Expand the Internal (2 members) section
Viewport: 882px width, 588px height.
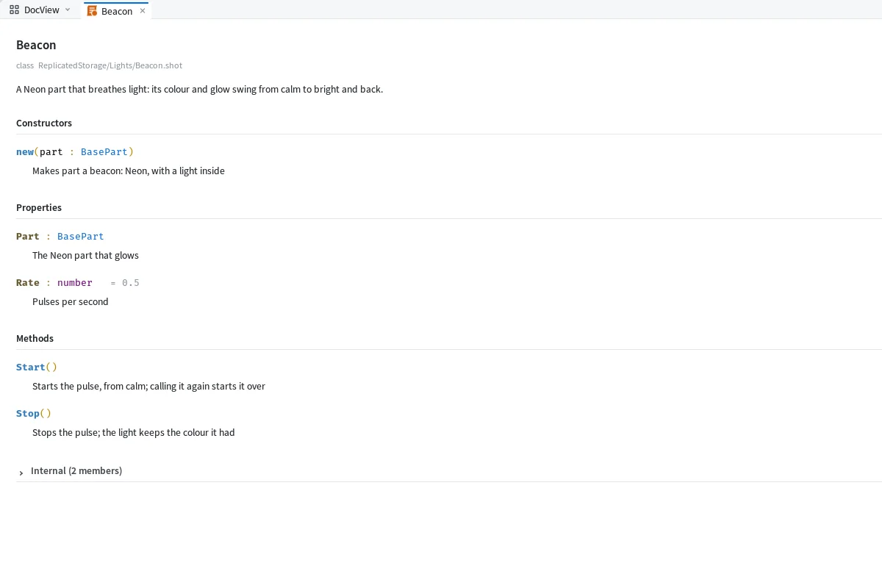pos(21,473)
